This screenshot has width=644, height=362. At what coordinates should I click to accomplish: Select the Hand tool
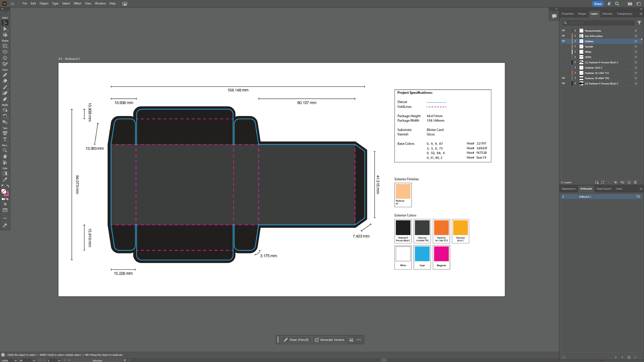[5, 156]
